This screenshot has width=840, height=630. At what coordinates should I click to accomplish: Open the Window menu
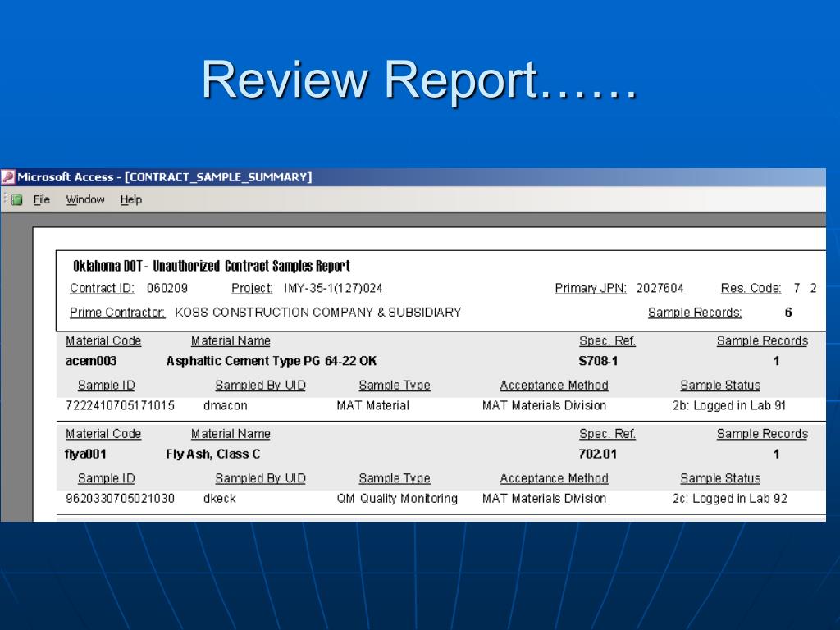85,200
